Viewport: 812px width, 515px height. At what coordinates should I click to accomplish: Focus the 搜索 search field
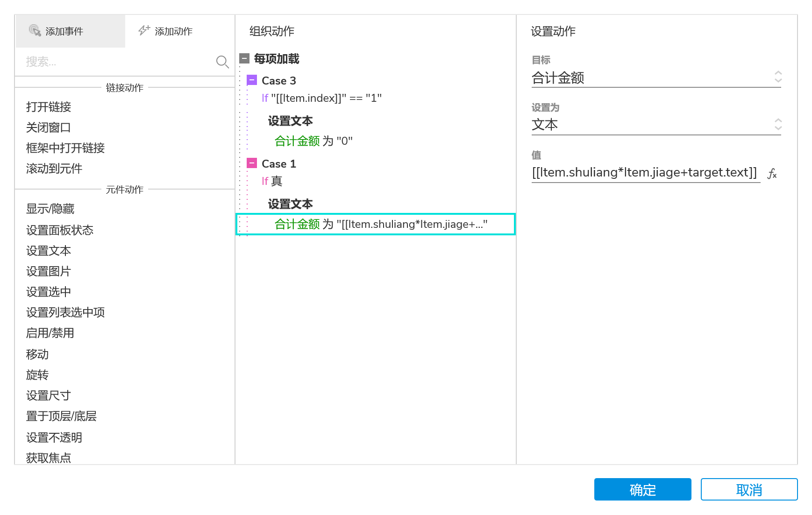[117, 62]
